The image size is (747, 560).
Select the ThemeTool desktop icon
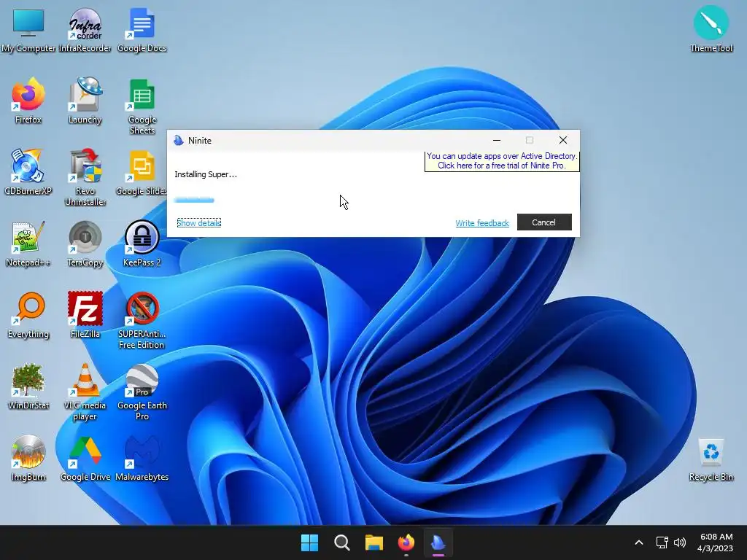711,29
